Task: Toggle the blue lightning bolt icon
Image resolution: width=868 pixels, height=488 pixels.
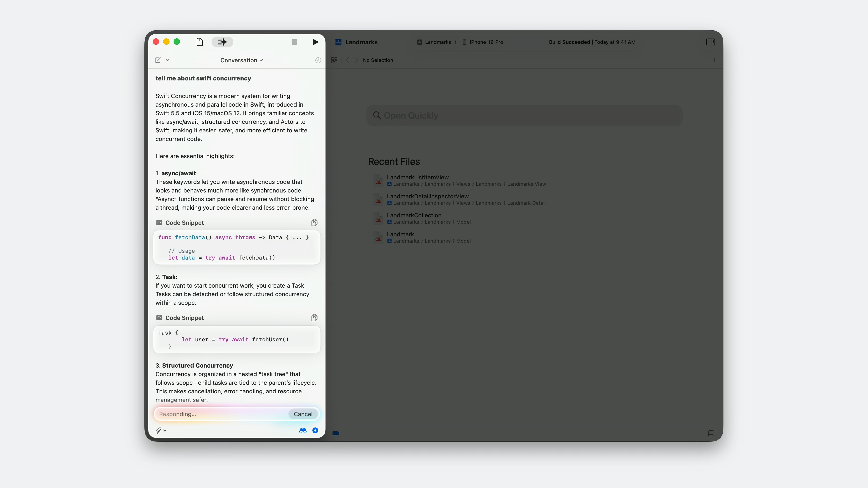Action: tap(315, 430)
